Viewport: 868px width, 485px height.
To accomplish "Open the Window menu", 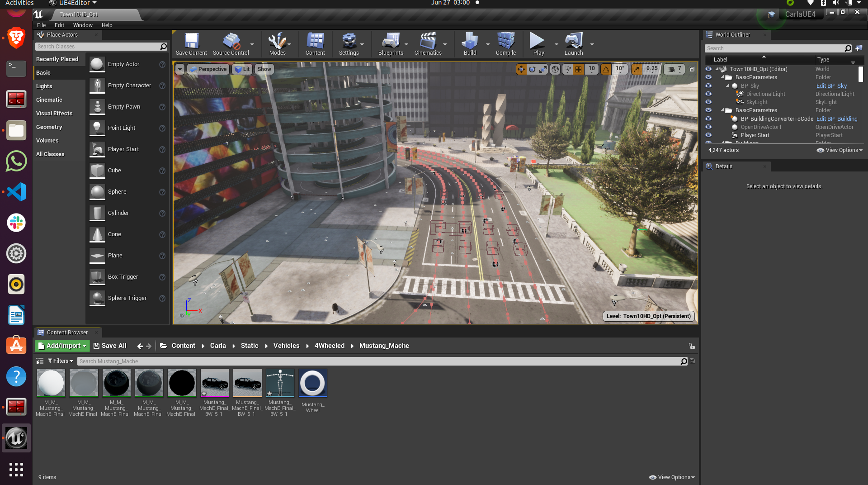I will [83, 25].
